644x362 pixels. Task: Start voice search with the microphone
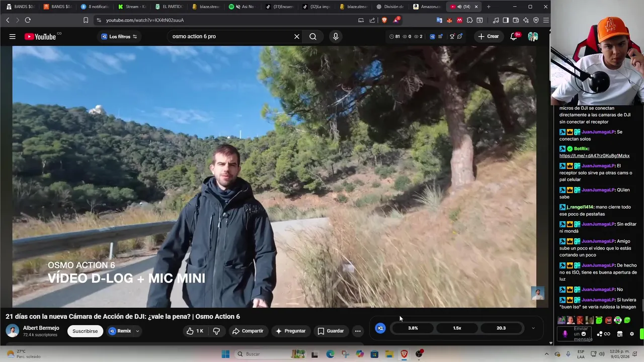(x=336, y=37)
